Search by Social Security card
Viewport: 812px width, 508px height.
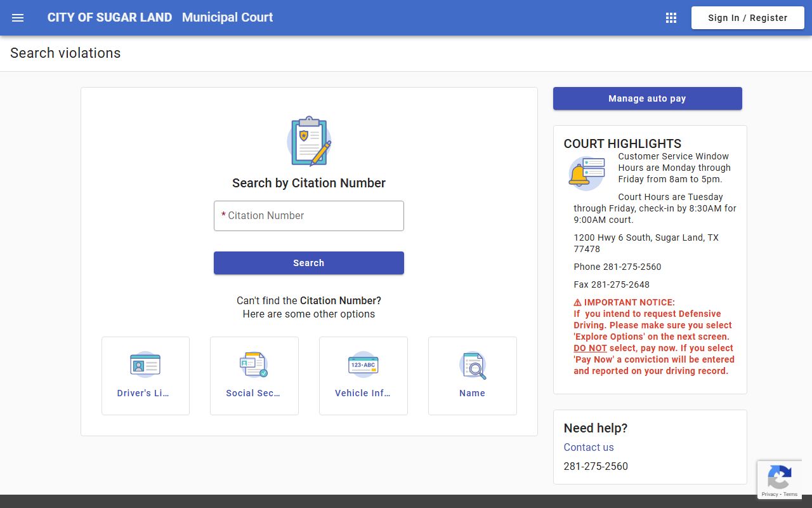pyautogui.click(x=254, y=376)
